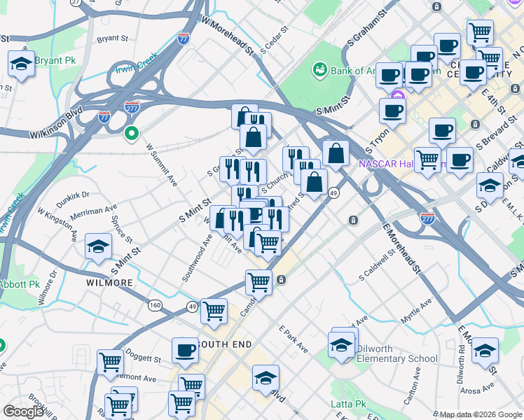Click the Doggett St street label
Image resolution: width=524 pixels, height=420 pixels.
pos(143,356)
